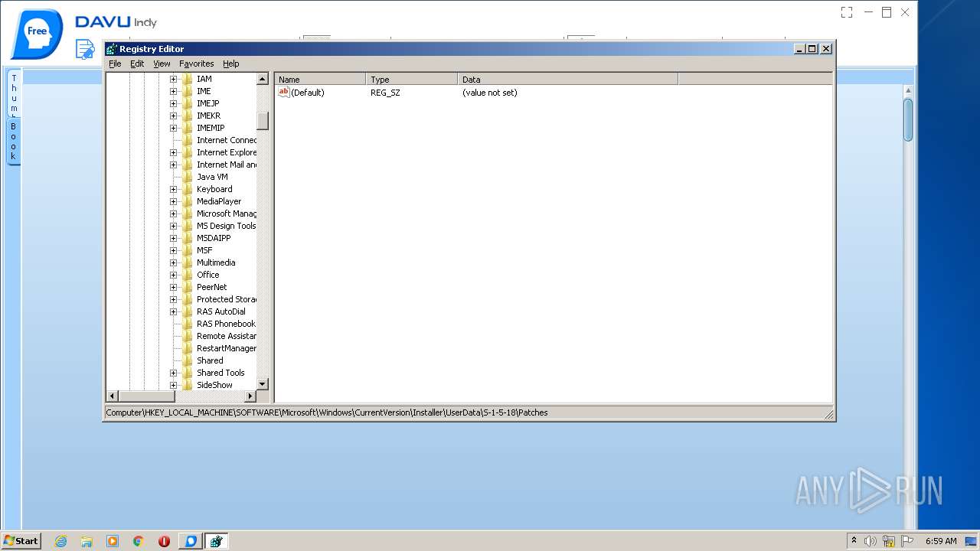Click the REG_SZ type cell
The image size is (980, 551).
tap(385, 93)
